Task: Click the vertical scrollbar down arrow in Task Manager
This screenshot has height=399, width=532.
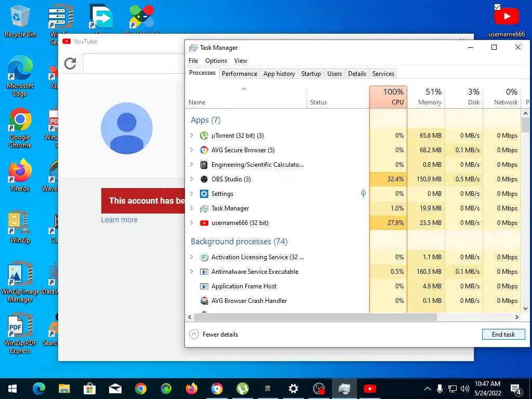Action: [x=526, y=309]
